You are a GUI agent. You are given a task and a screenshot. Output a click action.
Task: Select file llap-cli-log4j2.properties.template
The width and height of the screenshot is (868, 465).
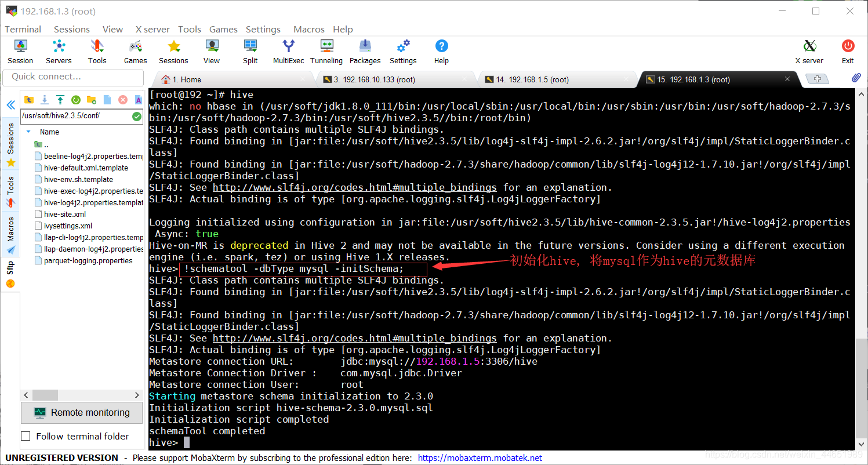[x=89, y=237]
